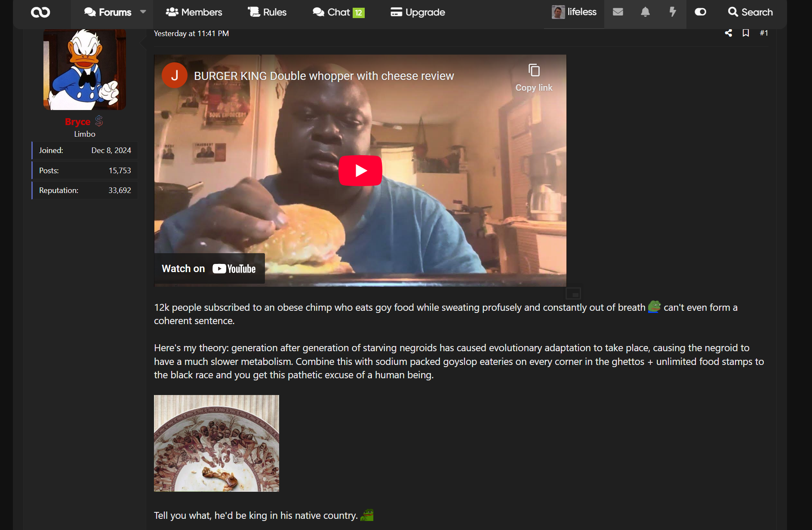Open the inbox envelope icon
The image size is (812, 530).
618,12
